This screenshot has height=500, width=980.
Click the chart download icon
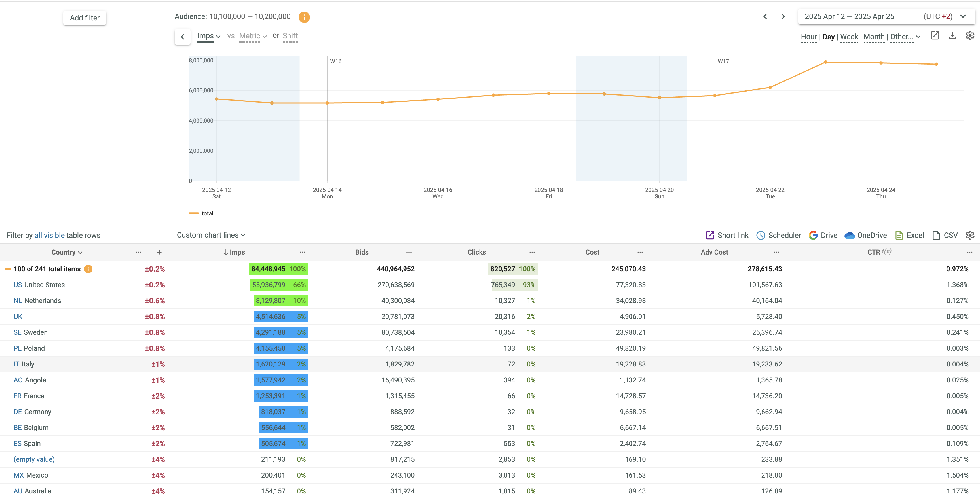[x=952, y=36]
